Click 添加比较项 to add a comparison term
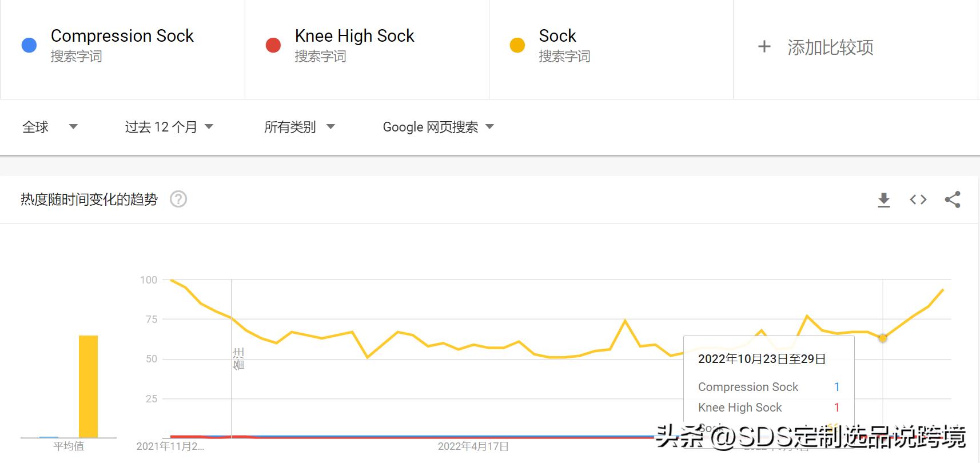This screenshot has width=980, height=463. point(830,47)
